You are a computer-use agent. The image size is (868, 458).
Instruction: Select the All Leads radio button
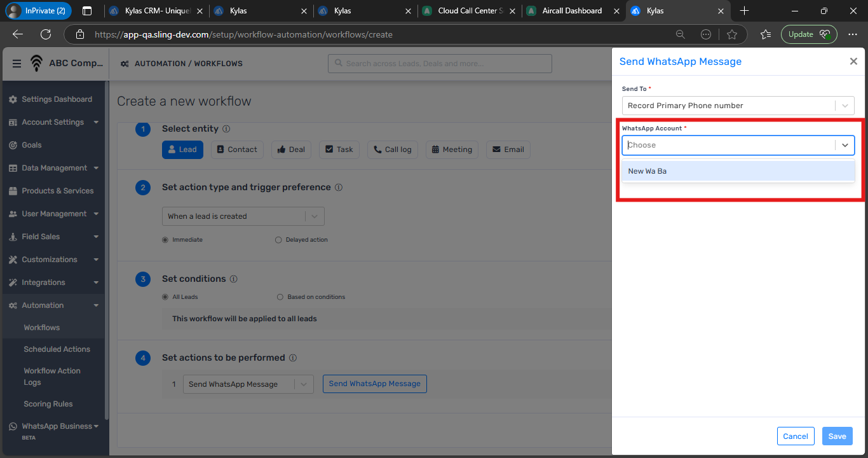tap(165, 297)
